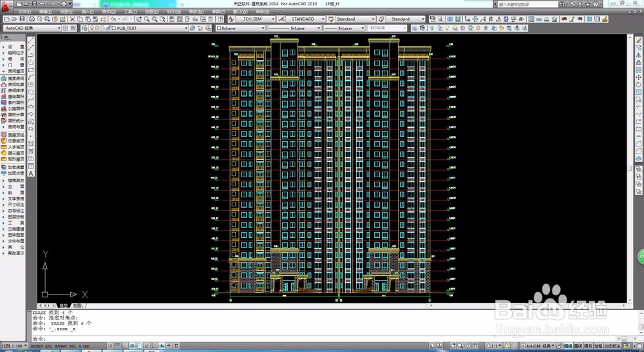Select the Table tool in draw toolbar
The image size is (644, 352).
31,166
